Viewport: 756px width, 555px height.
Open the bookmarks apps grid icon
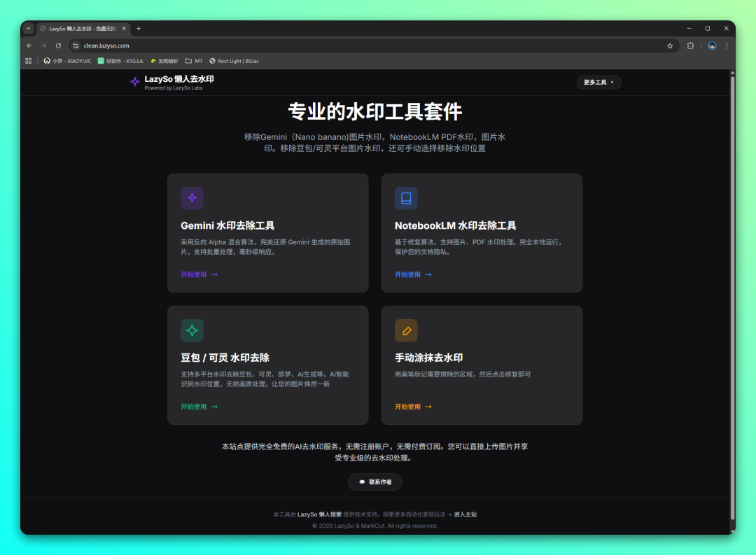tap(29, 61)
